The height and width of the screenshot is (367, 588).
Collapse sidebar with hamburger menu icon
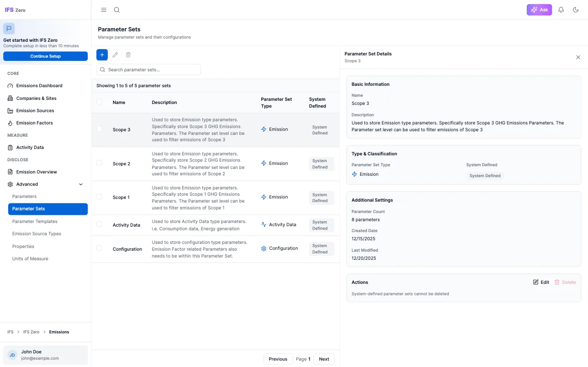104,10
